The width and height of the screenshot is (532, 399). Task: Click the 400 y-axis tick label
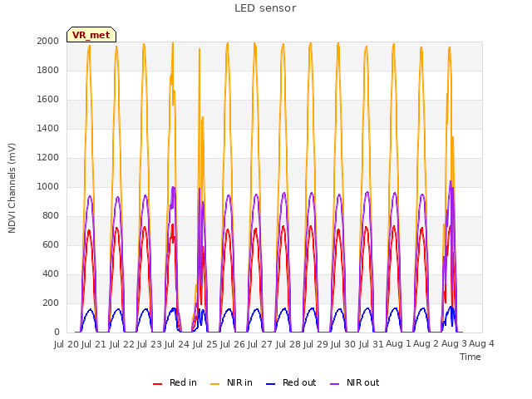click(51, 273)
